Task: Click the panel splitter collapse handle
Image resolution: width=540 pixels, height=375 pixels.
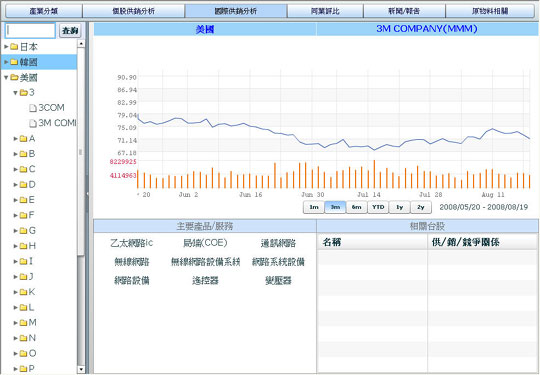Action: pyautogui.click(x=87, y=194)
